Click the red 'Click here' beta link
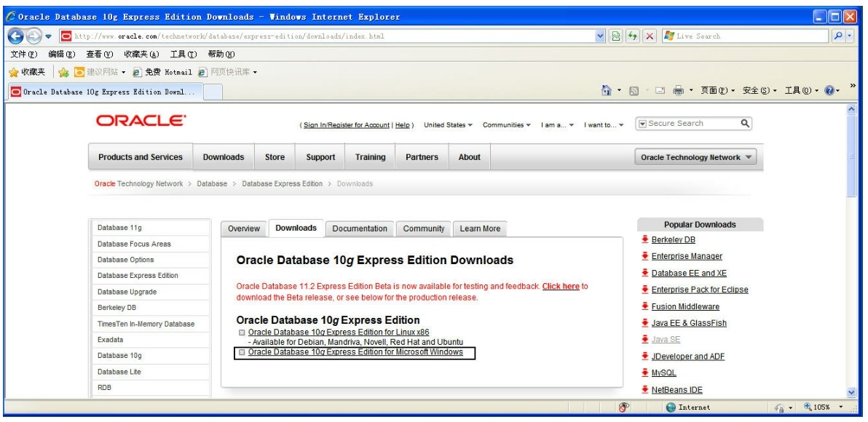Image resolution: width=868 pixels, height=422 pixels. click(x=561, y=287)
